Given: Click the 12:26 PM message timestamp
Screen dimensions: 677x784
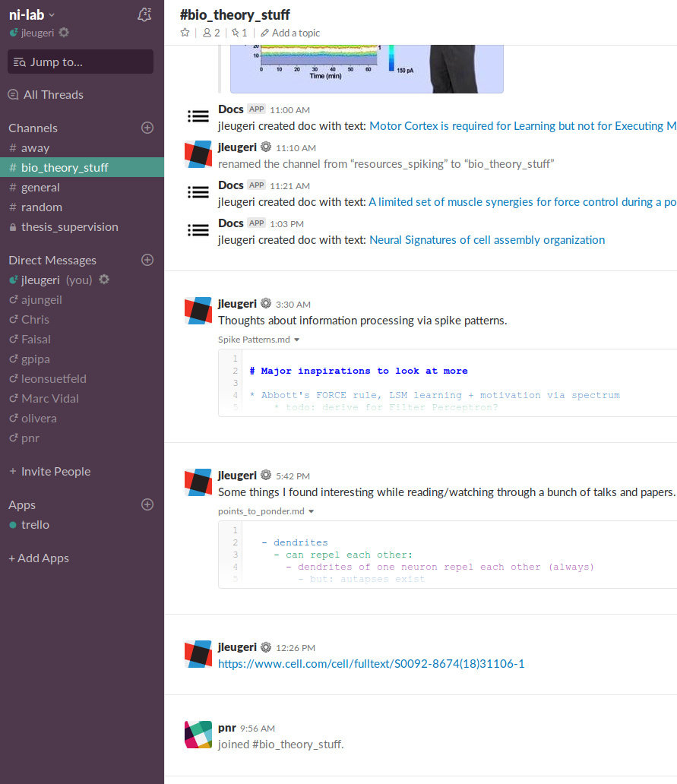Looking at the screenshot, I should [x=296, y=648].
